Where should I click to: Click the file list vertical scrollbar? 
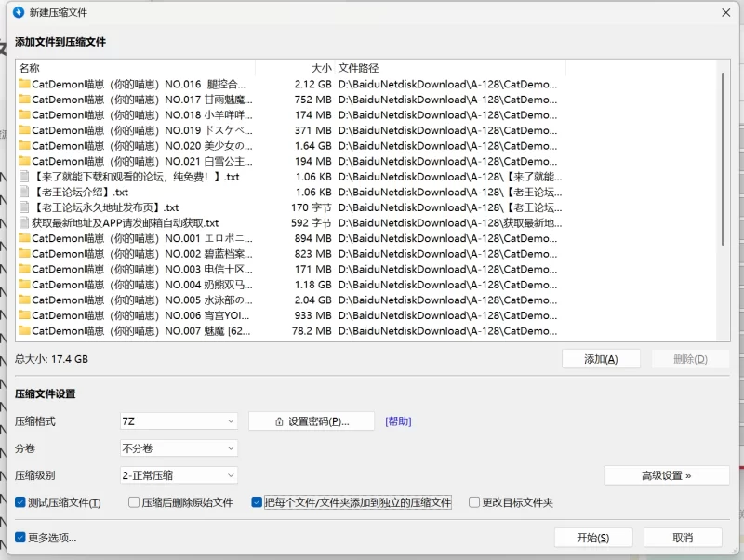[723, 158]
